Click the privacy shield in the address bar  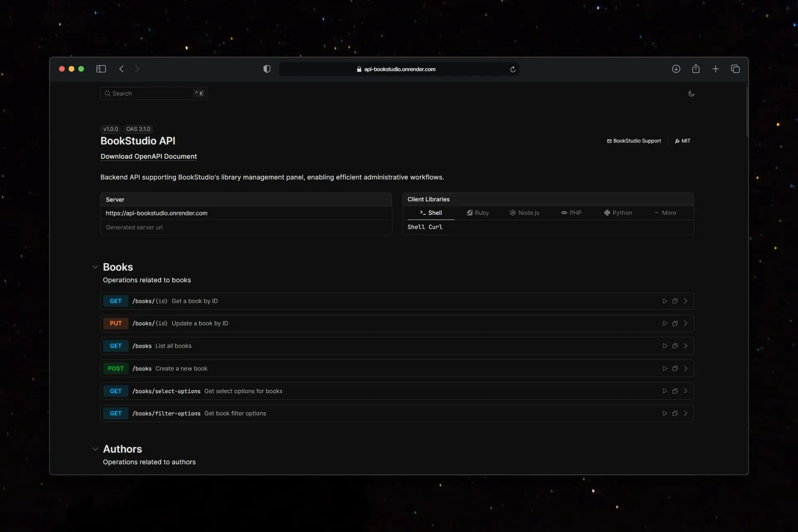tap(267, 69)
